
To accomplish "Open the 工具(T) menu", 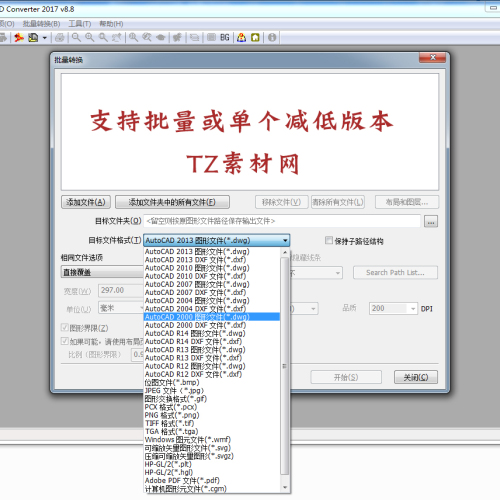I will [80, 24].
